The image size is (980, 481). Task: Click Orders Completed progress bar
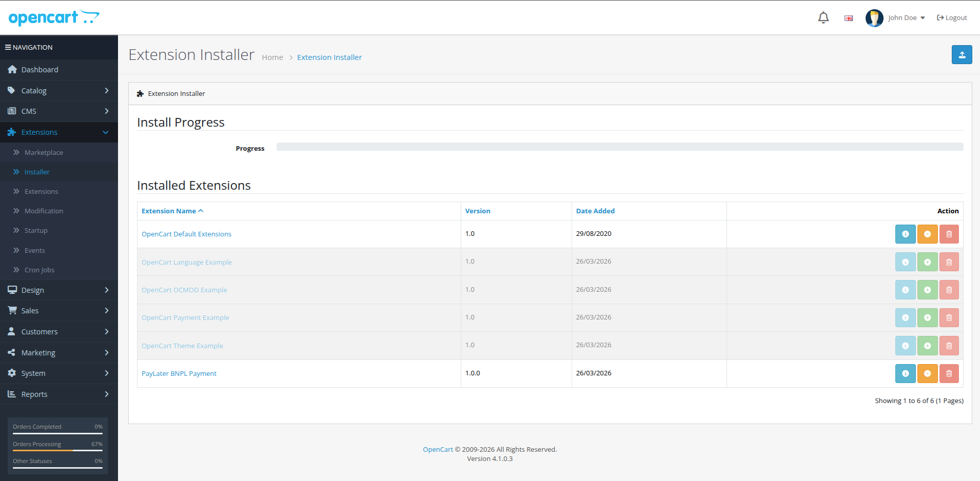coord(57,433)
